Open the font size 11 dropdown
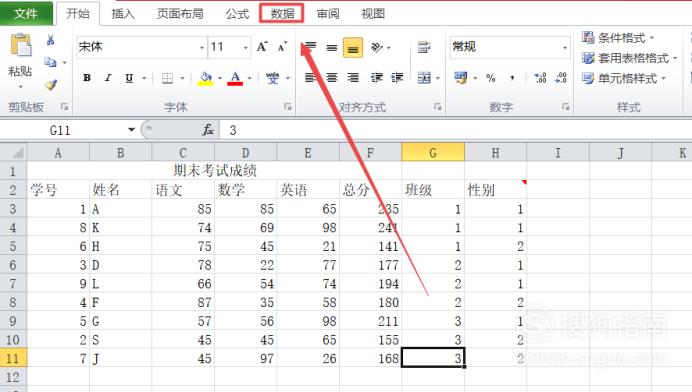 (245, 47)
